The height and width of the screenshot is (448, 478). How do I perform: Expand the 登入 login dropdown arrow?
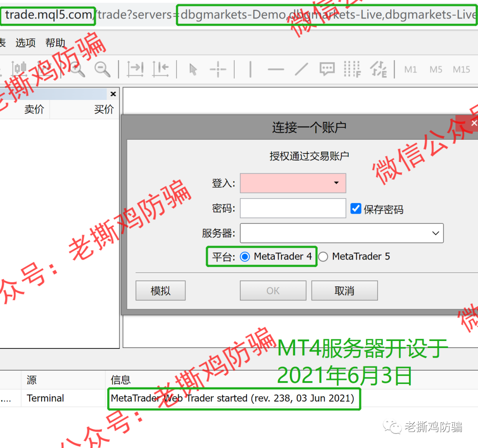pyautogui.click(x=336, y=183)
